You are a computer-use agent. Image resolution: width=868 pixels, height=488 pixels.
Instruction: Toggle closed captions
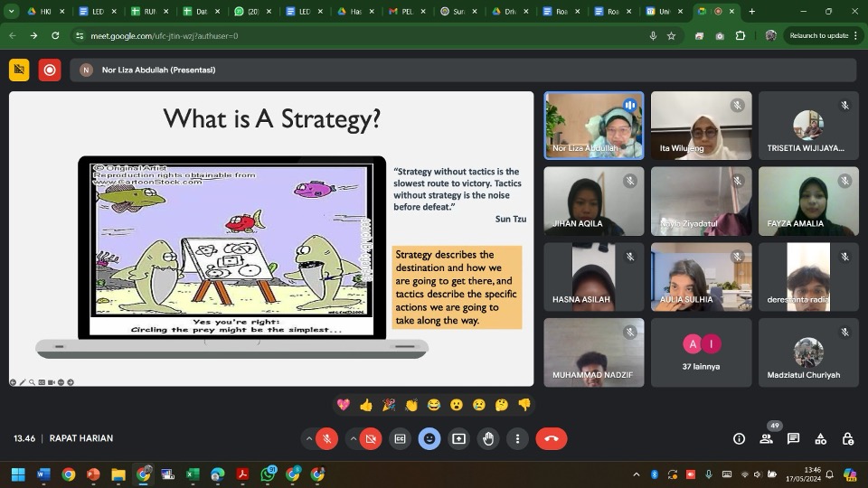(x=400, y=439)
